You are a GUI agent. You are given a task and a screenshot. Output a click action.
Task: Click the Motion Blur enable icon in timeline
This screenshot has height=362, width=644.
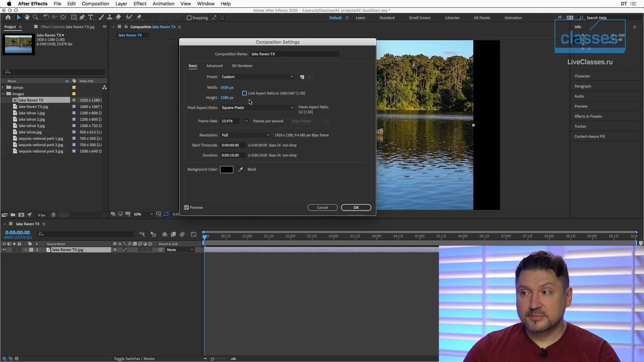pos(182,234)
